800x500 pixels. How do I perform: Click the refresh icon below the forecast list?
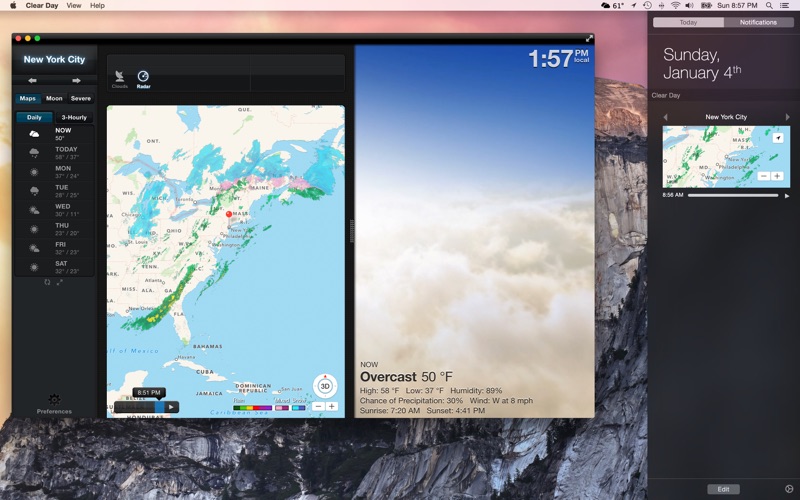click(47, 282)
